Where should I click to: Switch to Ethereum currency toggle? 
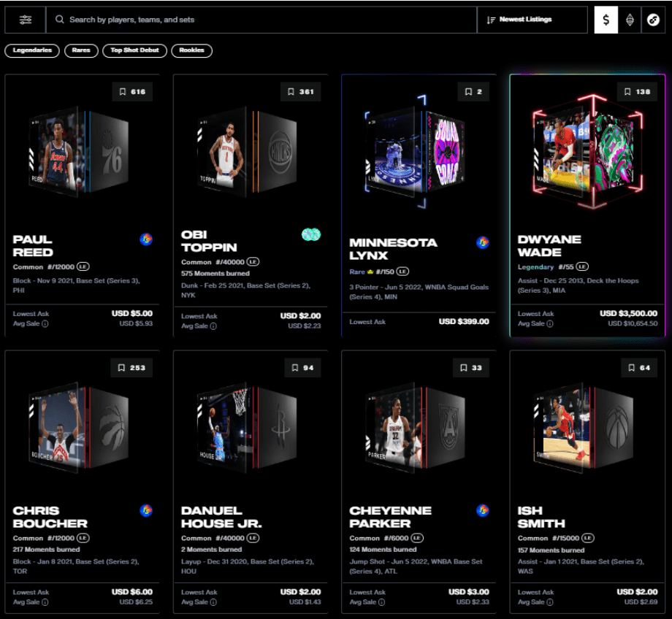click(630, 20)
